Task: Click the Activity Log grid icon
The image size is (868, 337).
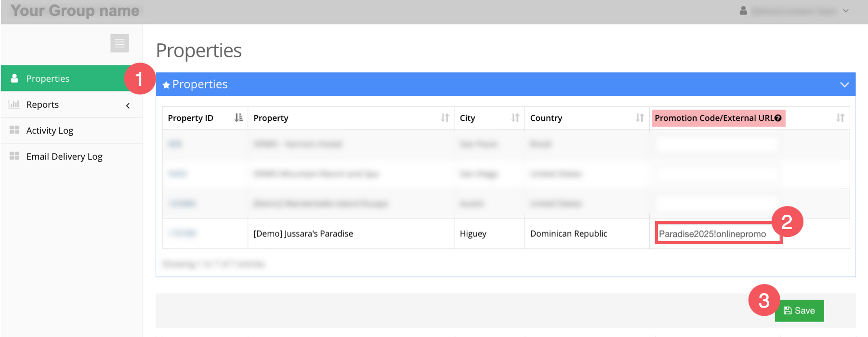Action: coord(14,130)
